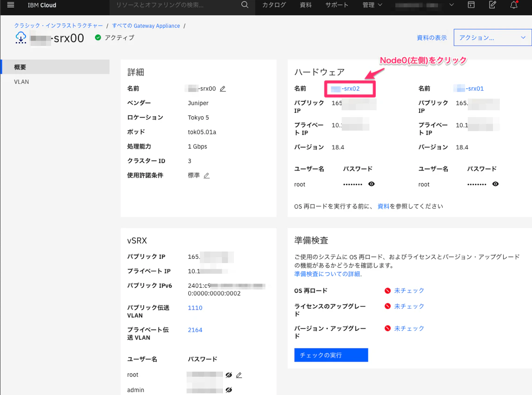The width and height of the screenshot is (532, 395).
Task: Click 未チェック for OS 再ロード
Action: [x=409, y=290]
